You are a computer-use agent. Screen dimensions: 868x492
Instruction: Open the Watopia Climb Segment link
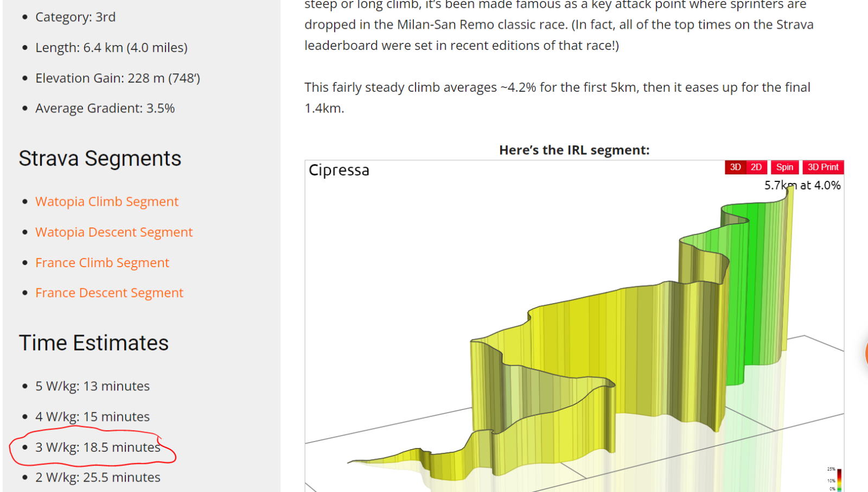pos(107,201)
